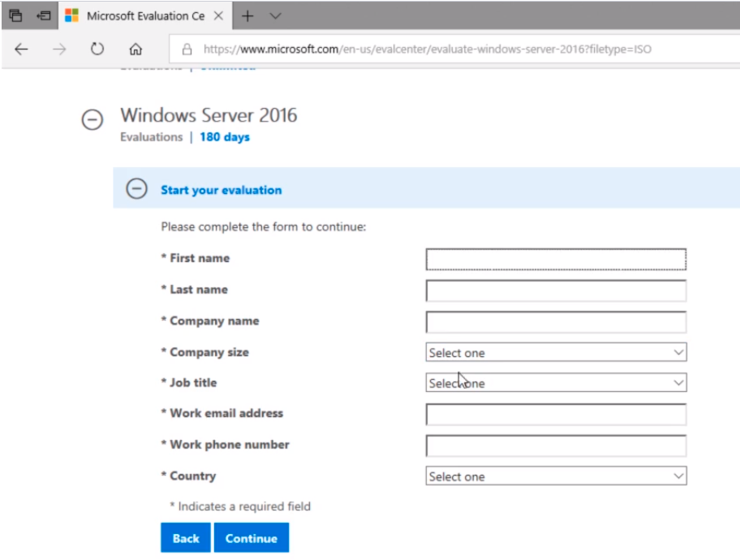This screenshot has height=560, width=740.
Task: Focus the Last name field
Action: point(556,291)
